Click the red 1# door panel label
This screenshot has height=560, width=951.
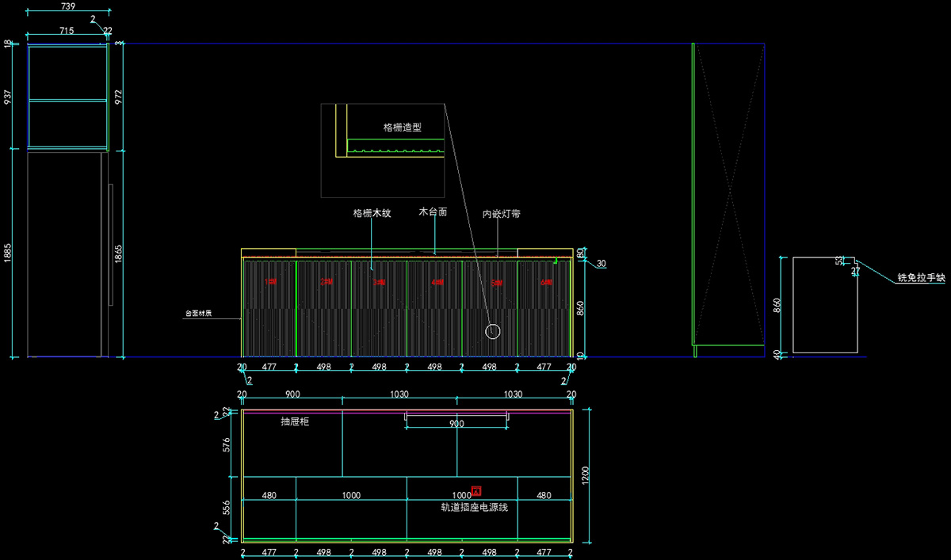[270, 282]
